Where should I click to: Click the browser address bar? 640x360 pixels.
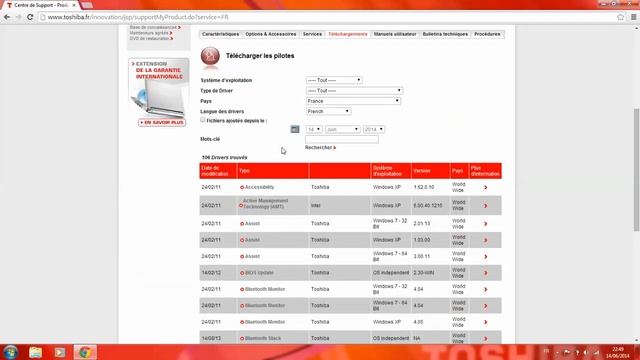(327, 17)
